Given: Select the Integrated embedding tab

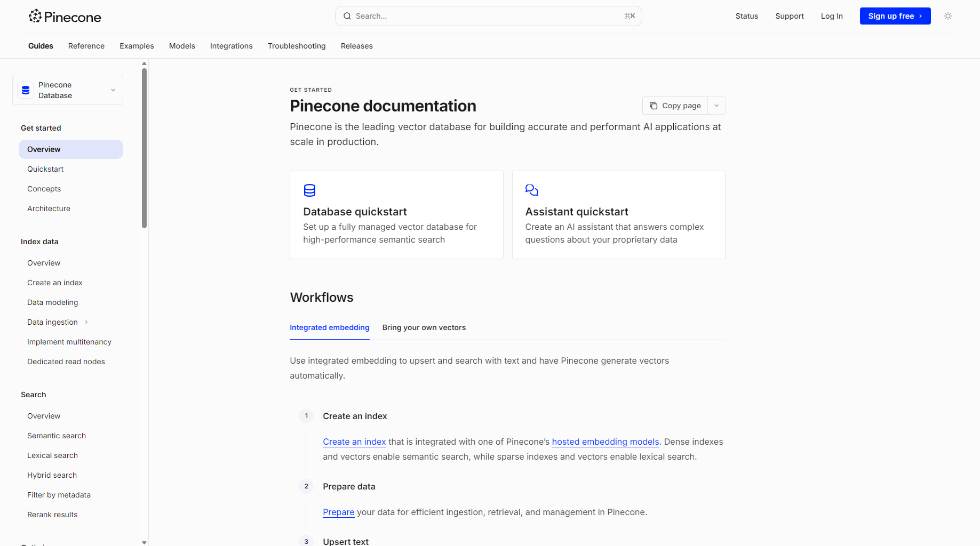Looking at the screenshot, I should (329, 327).
